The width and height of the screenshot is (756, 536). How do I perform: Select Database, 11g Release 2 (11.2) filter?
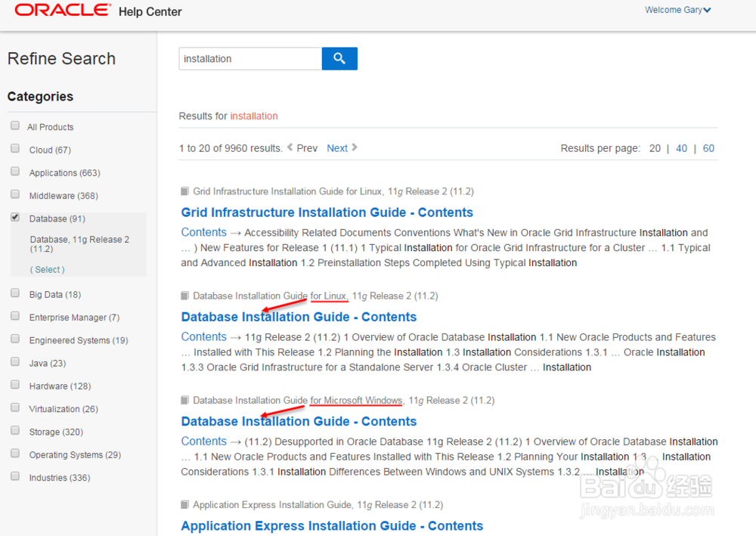click(x=79, y=244)
